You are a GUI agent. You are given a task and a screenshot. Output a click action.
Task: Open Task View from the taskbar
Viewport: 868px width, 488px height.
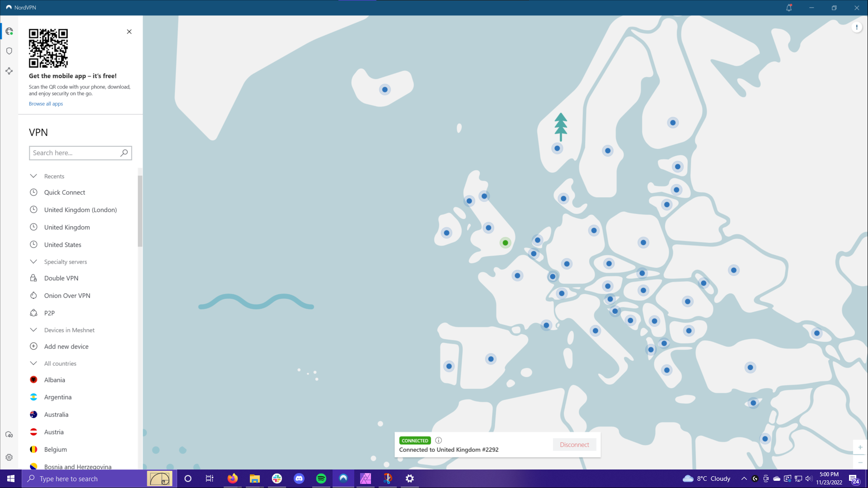(210, 479)
